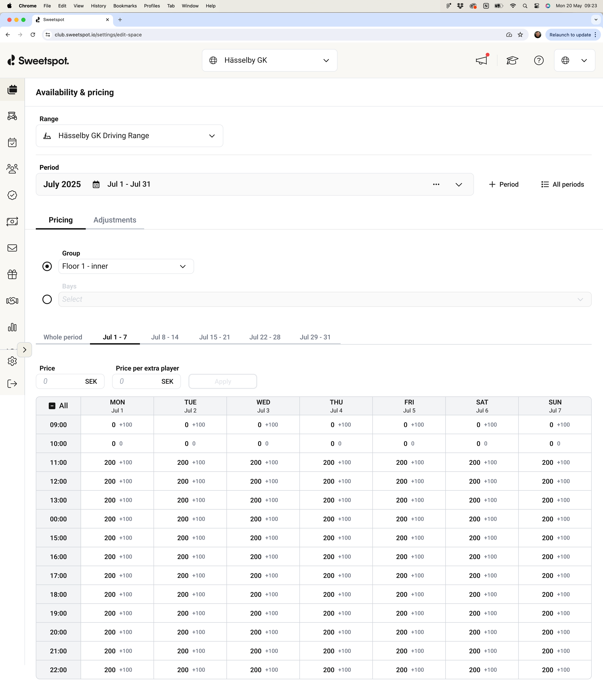The image size is (603, 700).
Task: Click the add Period button
Action: tap(503, 184)
